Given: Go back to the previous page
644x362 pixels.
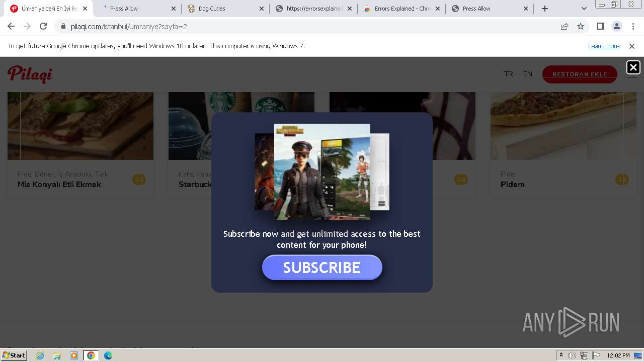Looking at the screenshot, I should [x=11, y=26].
